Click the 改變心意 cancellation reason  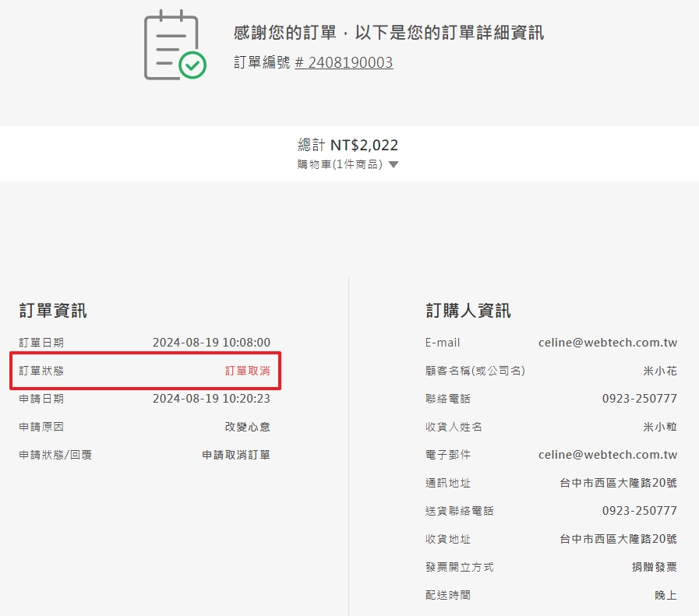248,427
